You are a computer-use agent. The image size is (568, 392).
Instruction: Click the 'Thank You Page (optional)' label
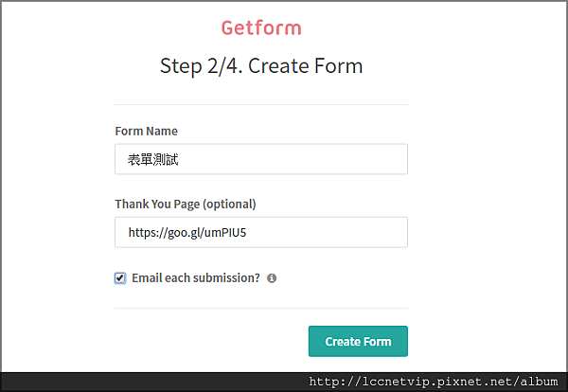186,204
